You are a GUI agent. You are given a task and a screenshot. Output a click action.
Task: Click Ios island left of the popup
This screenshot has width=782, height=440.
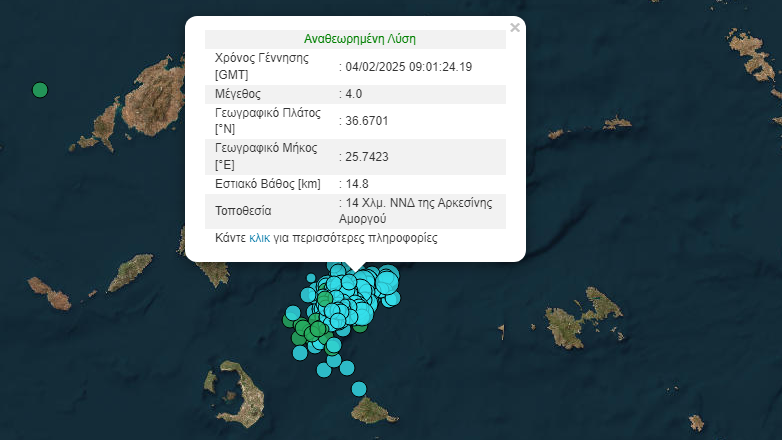point(130,271)
